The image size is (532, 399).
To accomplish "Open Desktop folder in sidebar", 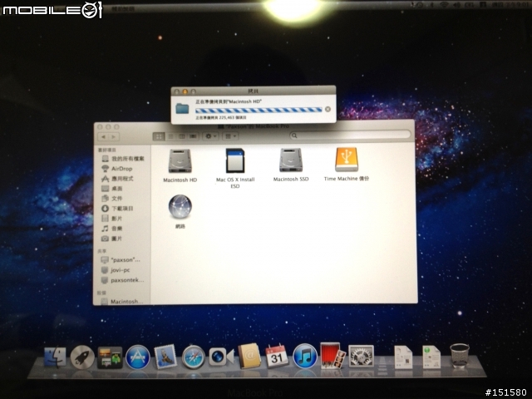I will tap(112, 189).
